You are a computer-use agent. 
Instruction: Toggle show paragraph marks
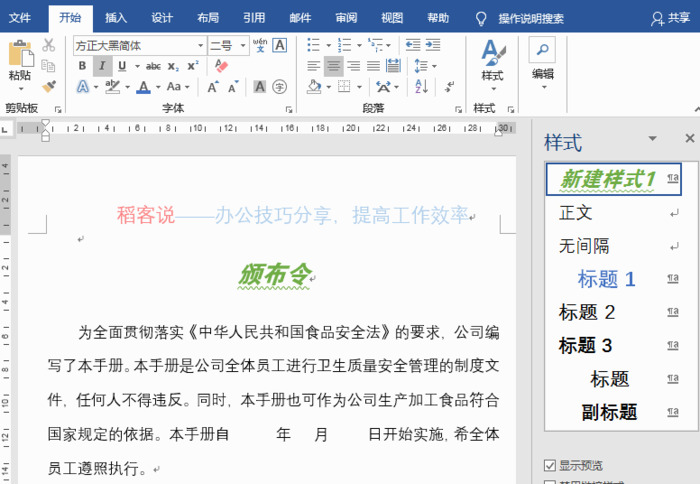tap(450, 87)
